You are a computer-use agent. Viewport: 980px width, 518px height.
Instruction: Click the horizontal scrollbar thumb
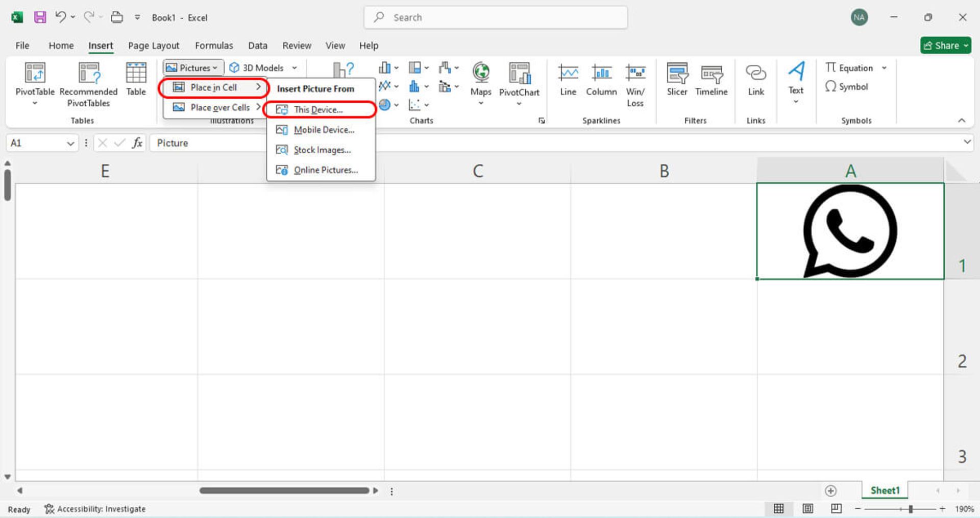tap(284, 490)
